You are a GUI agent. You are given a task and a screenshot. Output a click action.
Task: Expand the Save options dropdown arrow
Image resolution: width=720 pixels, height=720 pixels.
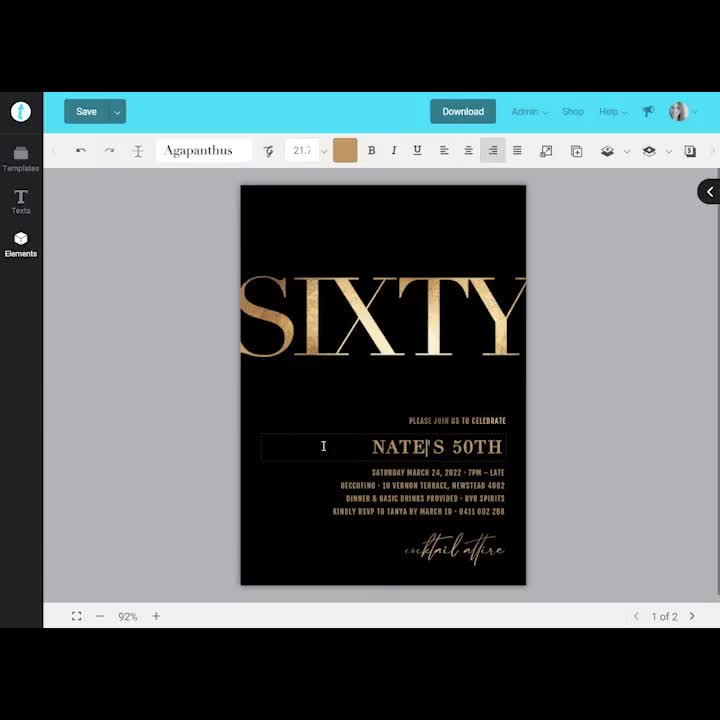pyautogui.click(x=118, y=112)
